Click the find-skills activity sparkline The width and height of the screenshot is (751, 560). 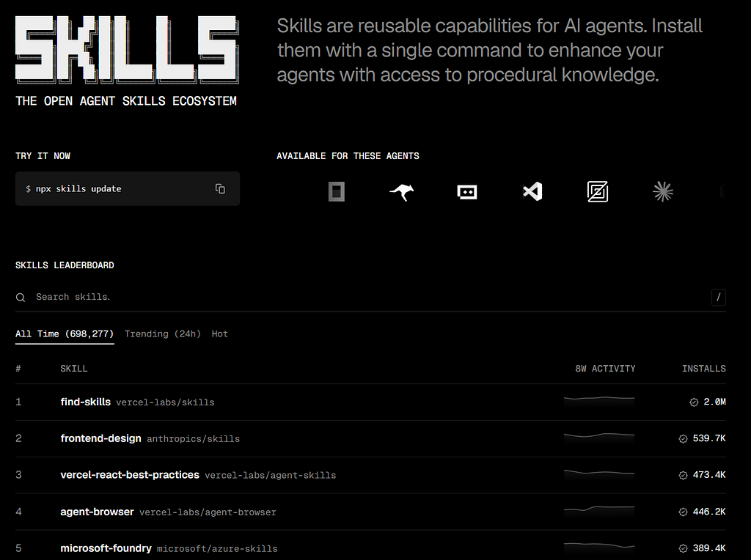tap(599, 401)
